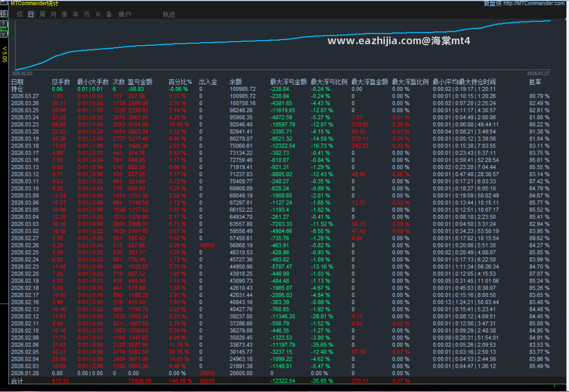Image resolution: width=569 pixels, height=392 pixels.
Task: Select the 2026.03.23 date row
Action: (25, 124)
